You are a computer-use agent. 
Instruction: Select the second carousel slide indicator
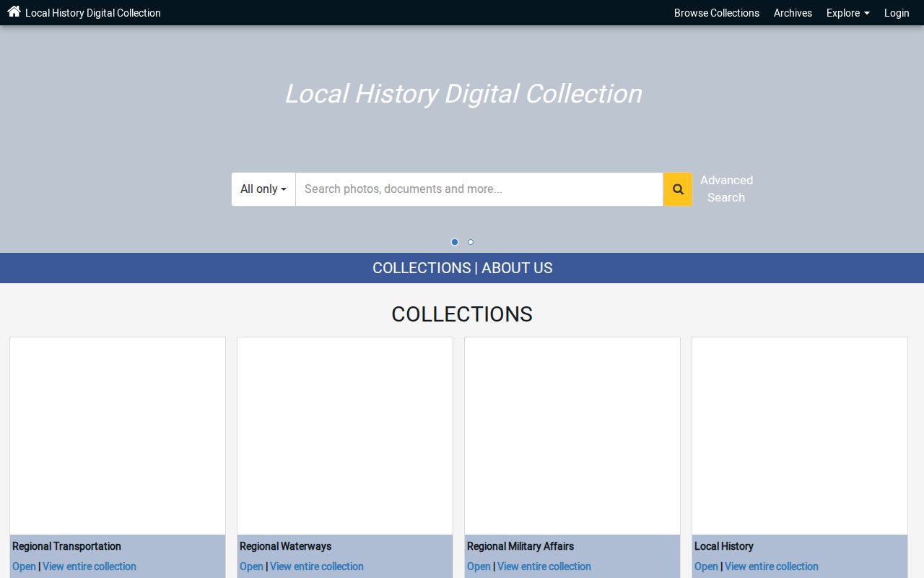pyautogui.click(x=471, y=242)
